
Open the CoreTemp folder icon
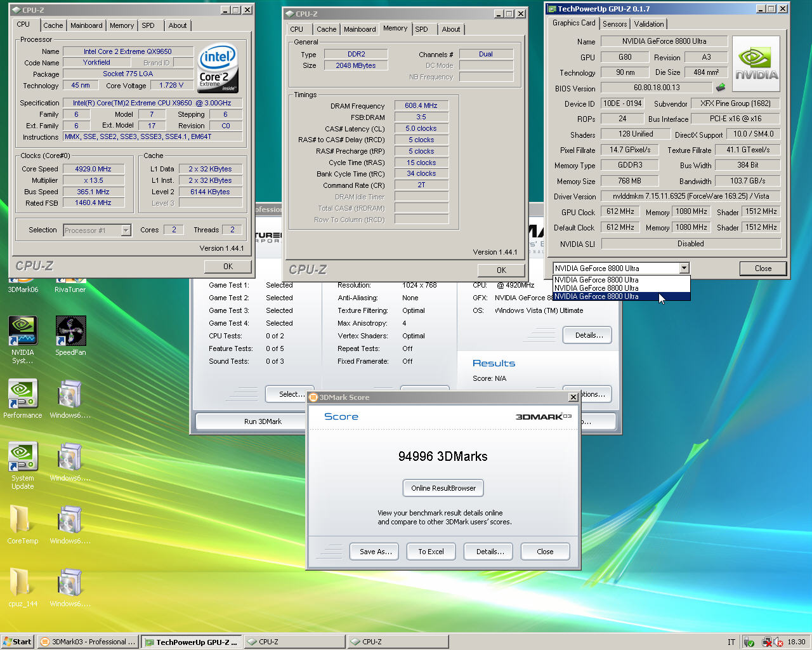tap(21, 520)
